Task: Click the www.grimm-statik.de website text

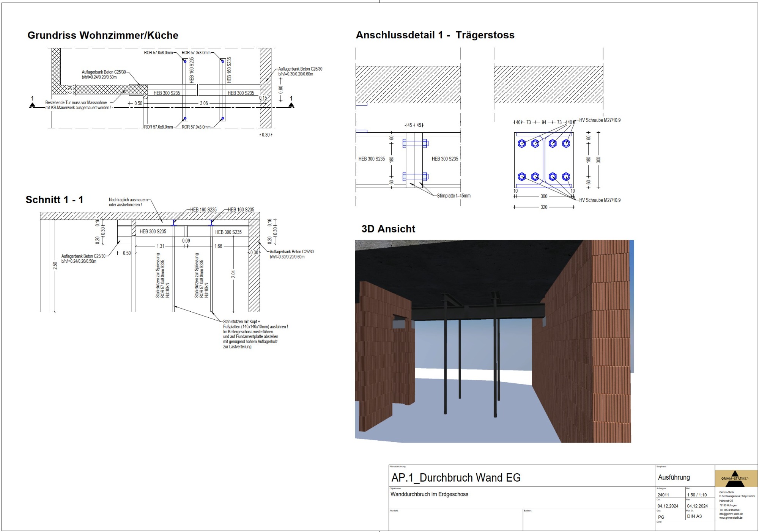Action: (x=731, y=518)
